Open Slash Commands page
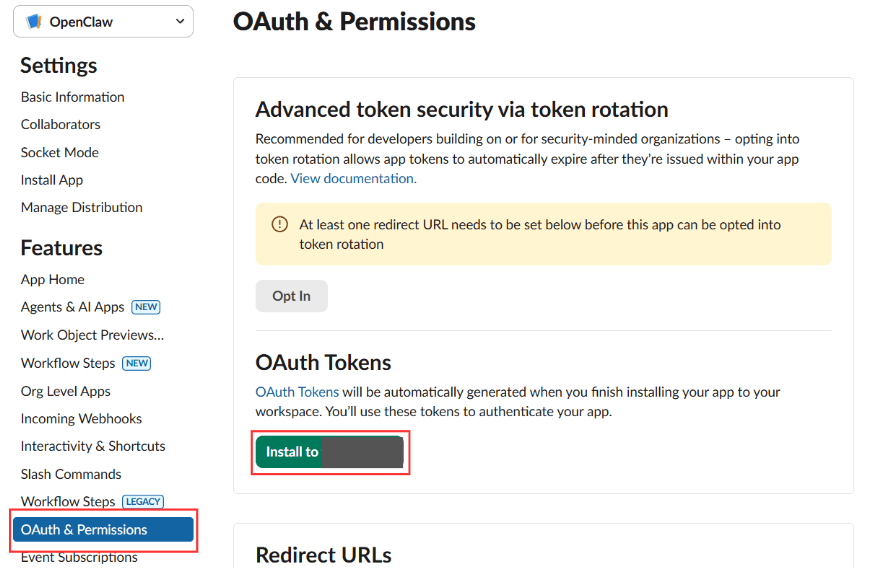 71,474
